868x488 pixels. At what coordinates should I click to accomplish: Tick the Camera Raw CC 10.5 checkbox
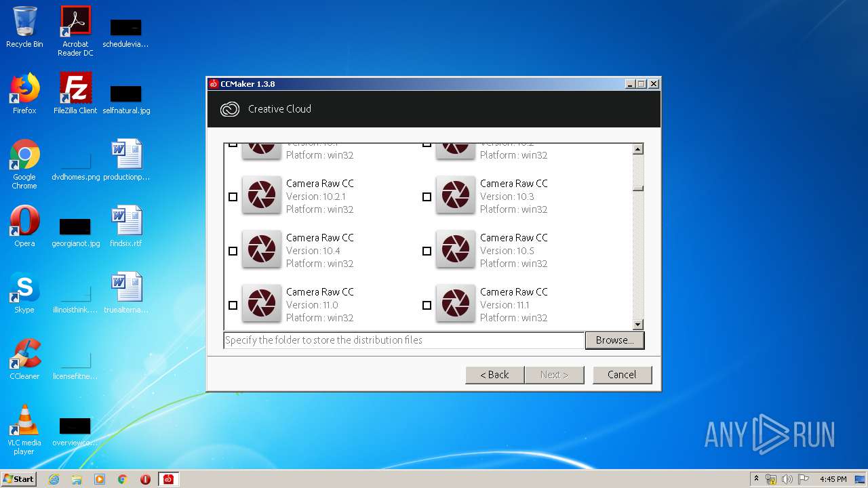click(427, 251)
